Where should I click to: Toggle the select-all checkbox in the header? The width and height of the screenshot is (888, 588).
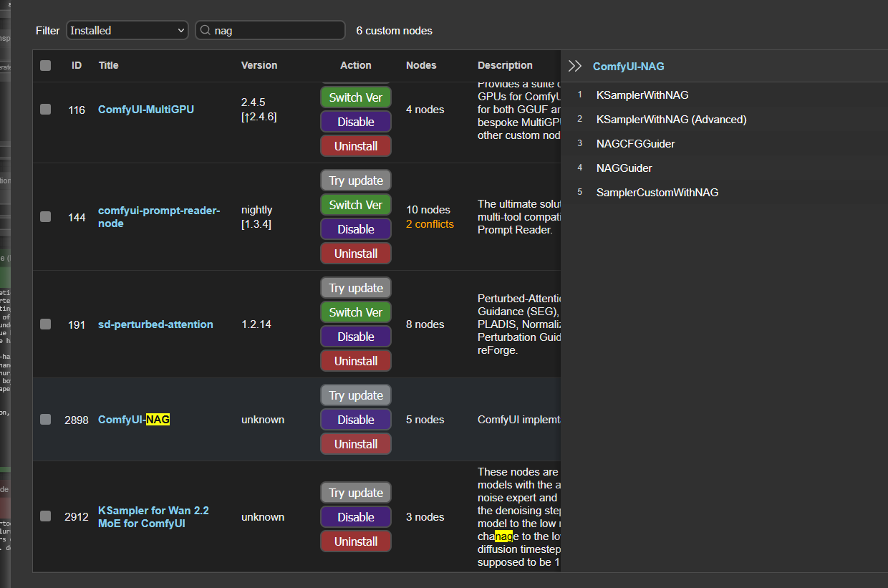tap(46, 65)
